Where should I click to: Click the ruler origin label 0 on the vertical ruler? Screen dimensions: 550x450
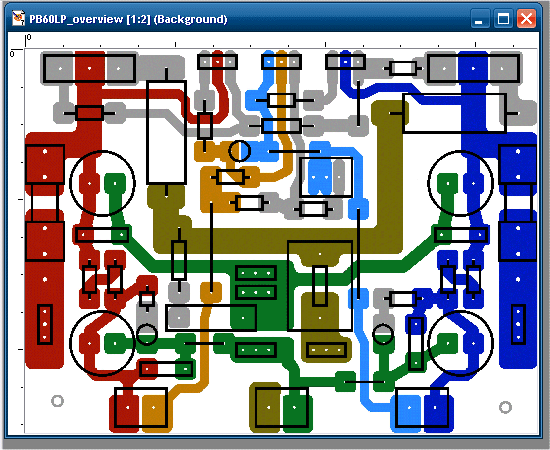(x=12, y=54)
